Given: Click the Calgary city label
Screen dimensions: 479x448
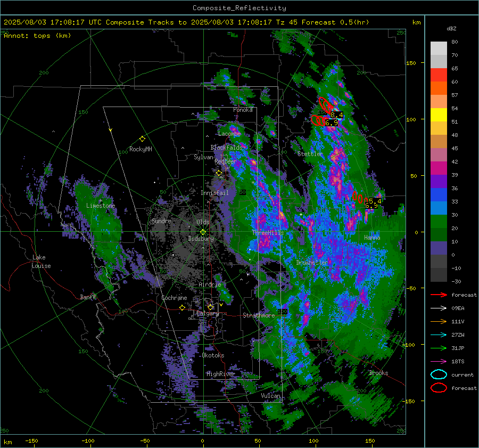Looking at the screenshot, I should pos(208,313).
